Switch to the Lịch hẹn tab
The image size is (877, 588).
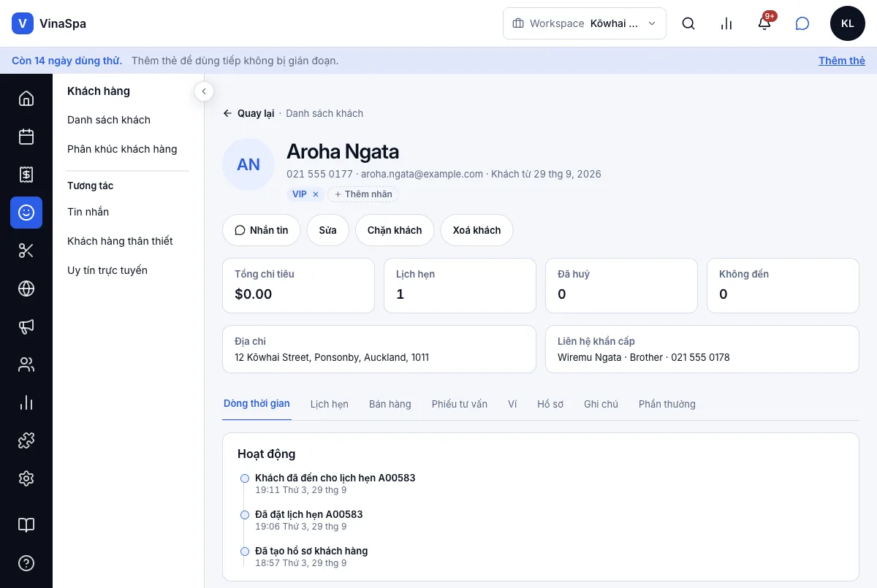(330, 404)
